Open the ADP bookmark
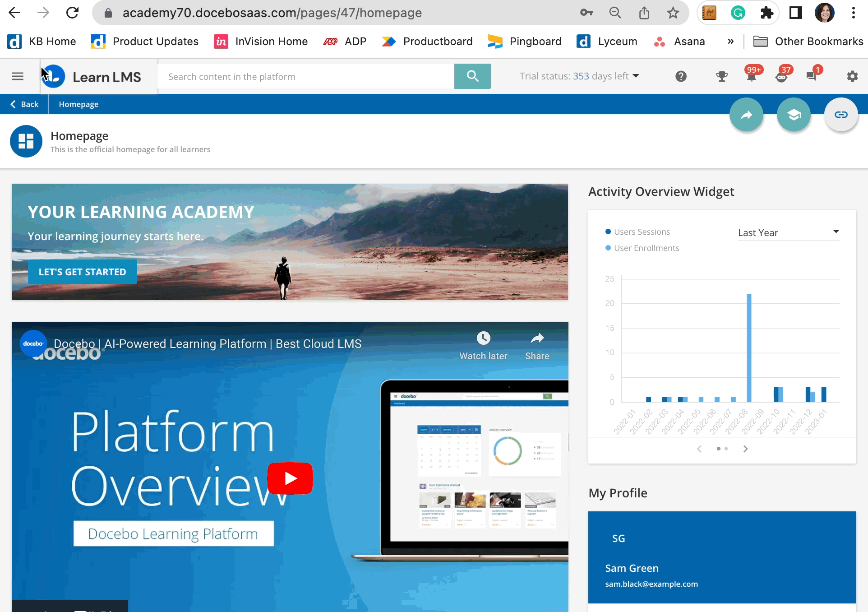868x612 pixels. (x=345, y=42)
